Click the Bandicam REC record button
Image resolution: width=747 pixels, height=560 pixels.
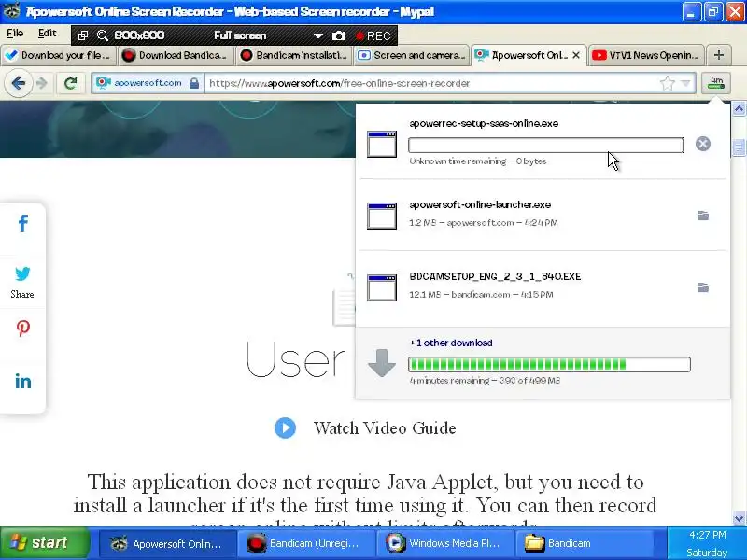(373, 35)
